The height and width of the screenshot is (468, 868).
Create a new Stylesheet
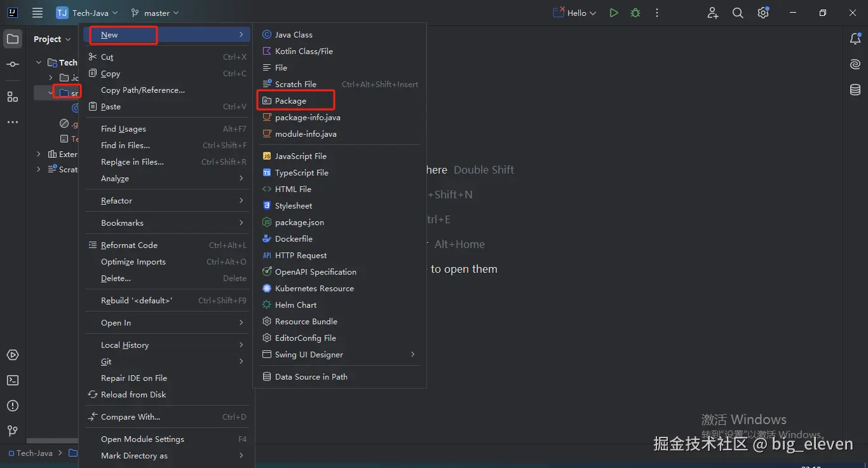[339, 205]
